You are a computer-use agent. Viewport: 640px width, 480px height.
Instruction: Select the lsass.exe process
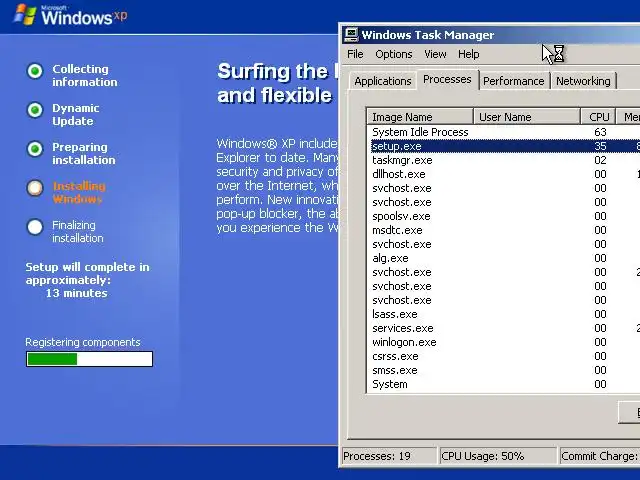click(x=504, y=314)
